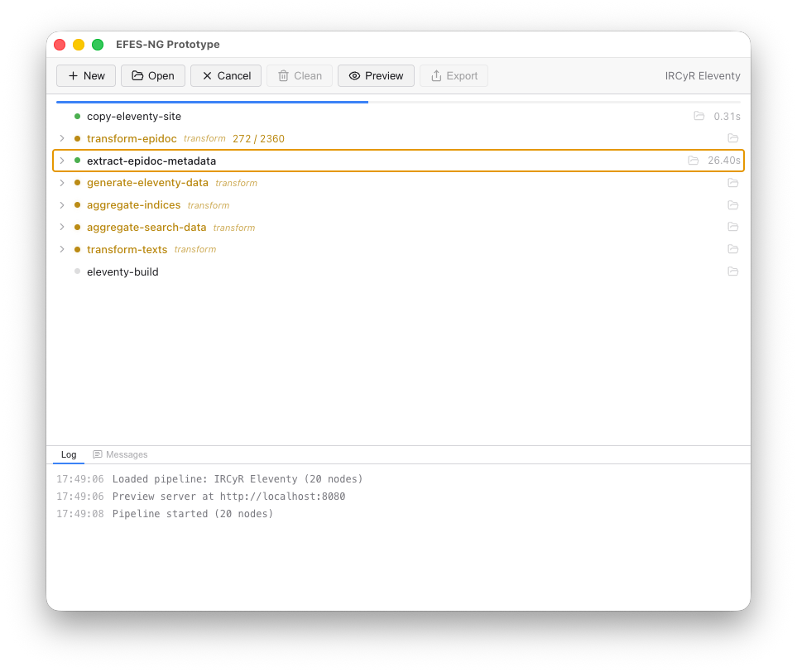Screen dimensions: 797x672
Task: Open folder icon for aggregate-indices row
Action: pos(732,205)
